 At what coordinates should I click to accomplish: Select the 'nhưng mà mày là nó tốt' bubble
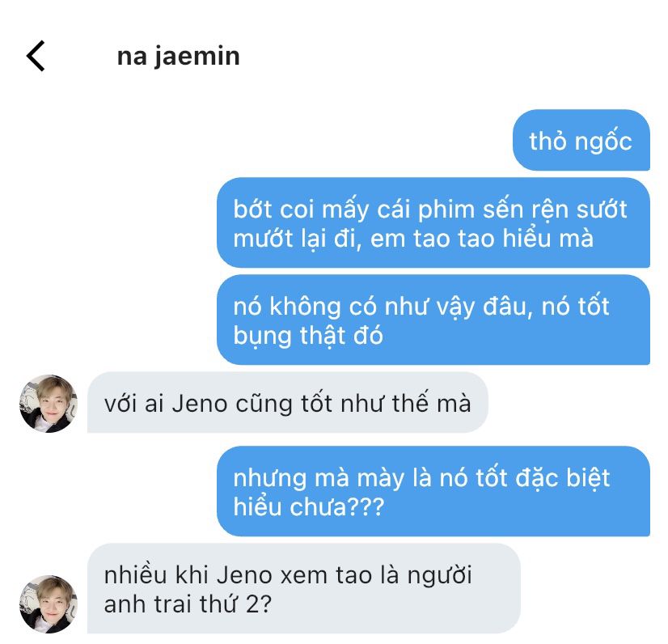coord(433,491)
